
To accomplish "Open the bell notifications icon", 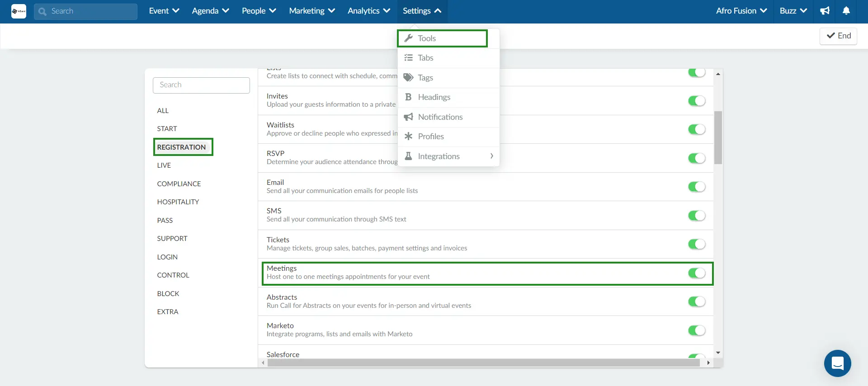I will [x=846, y=11].
